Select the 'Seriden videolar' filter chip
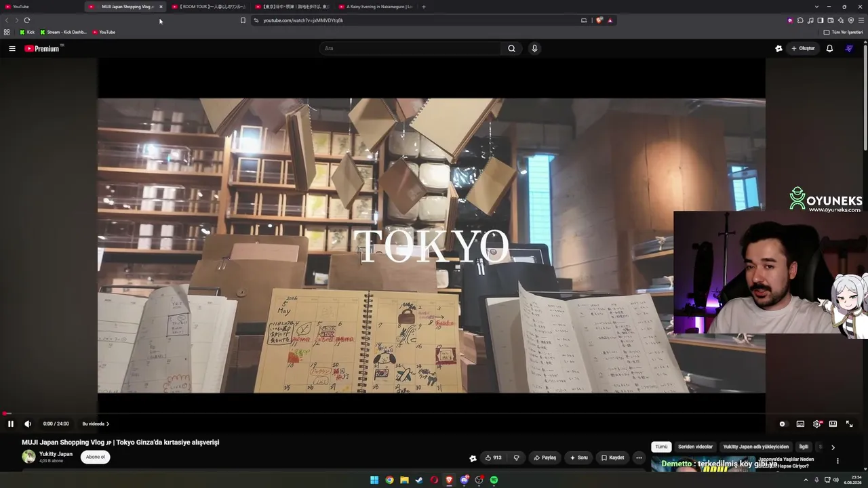Screen dimensions: 868x488 click(695, 447)
